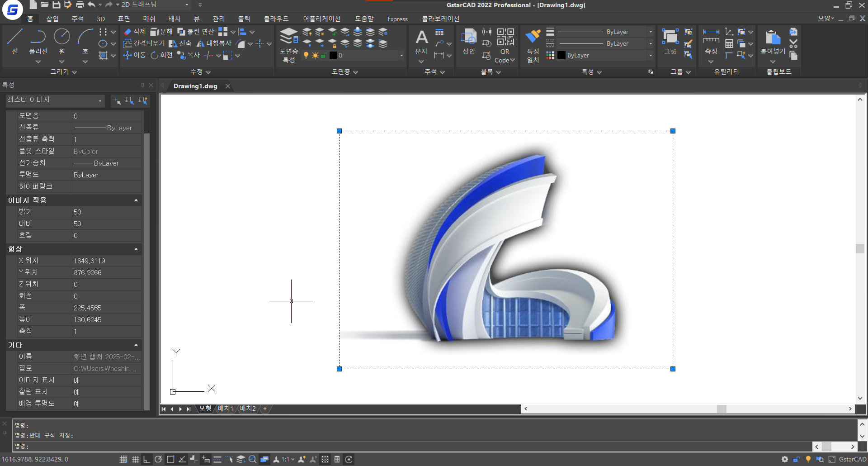The image size is (868, 466).
Task: Open the 출력 ribbon tab
Action: pyautogui.click(x=244, y=19)
